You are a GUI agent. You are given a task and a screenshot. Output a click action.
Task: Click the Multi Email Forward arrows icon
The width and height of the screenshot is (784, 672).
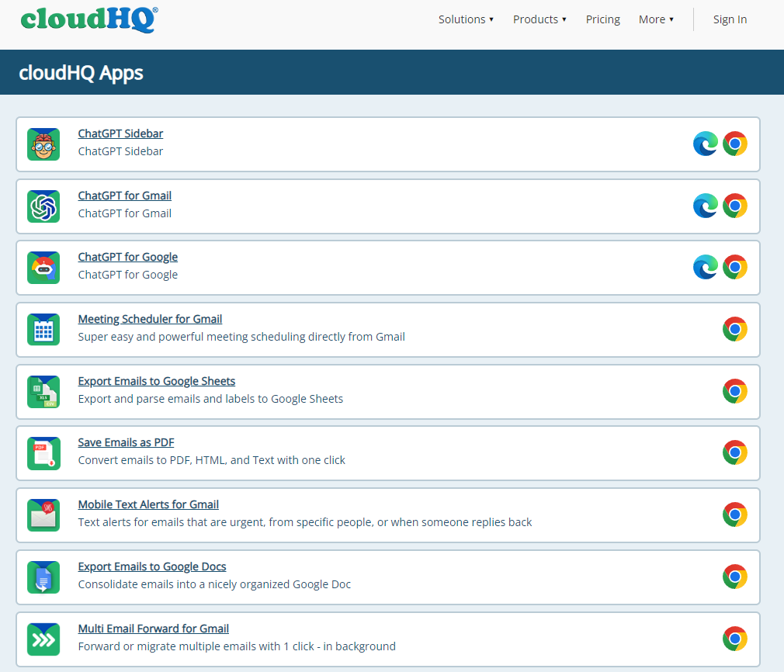pos(43,639)
